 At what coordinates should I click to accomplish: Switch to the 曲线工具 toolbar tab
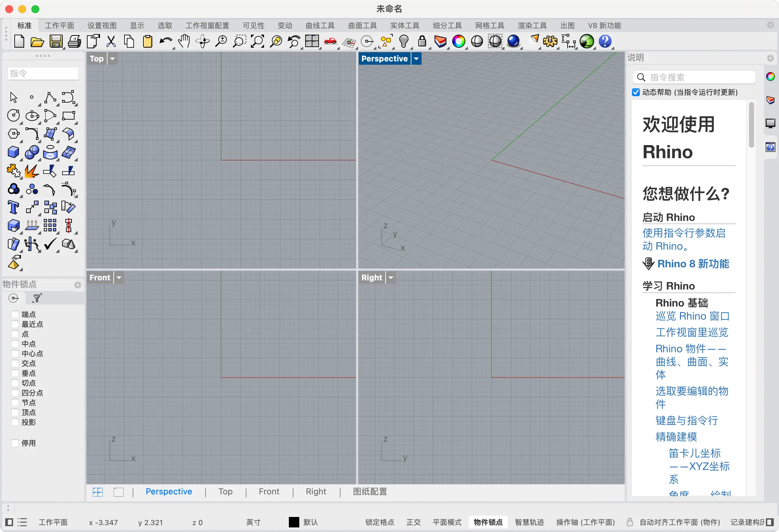320,25
